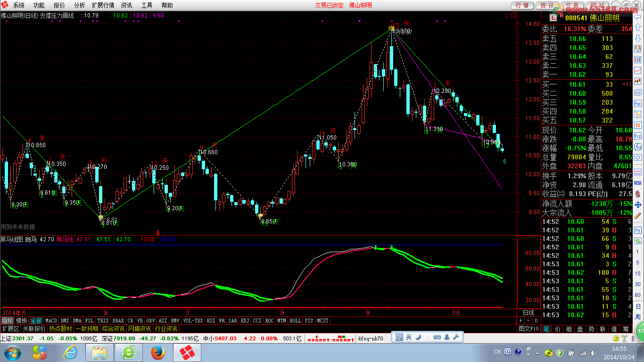Open the f(x) formula manager icon
This screenshot has width=644, height=362.
click(638, 147)
